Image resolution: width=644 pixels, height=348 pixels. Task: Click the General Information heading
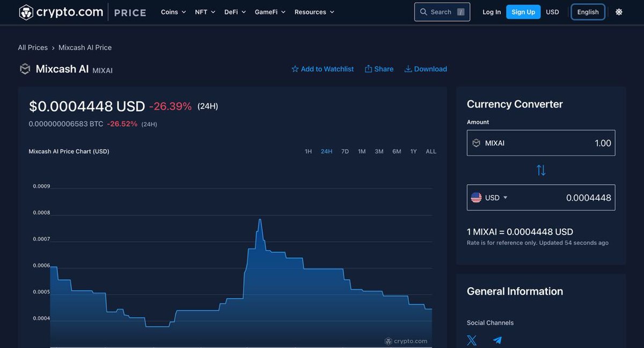515,291
